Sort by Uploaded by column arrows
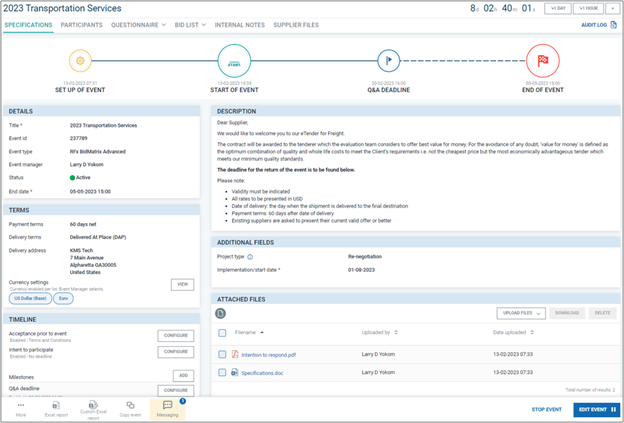 [x=396, y=332]
